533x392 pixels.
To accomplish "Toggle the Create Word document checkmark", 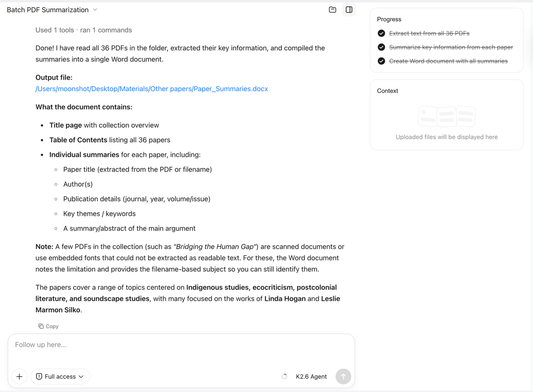I will click(x=381, y=61).
